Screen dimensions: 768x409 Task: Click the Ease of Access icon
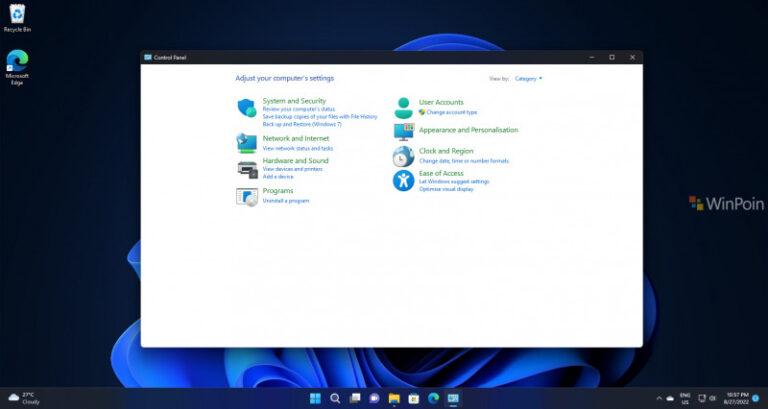403,181
